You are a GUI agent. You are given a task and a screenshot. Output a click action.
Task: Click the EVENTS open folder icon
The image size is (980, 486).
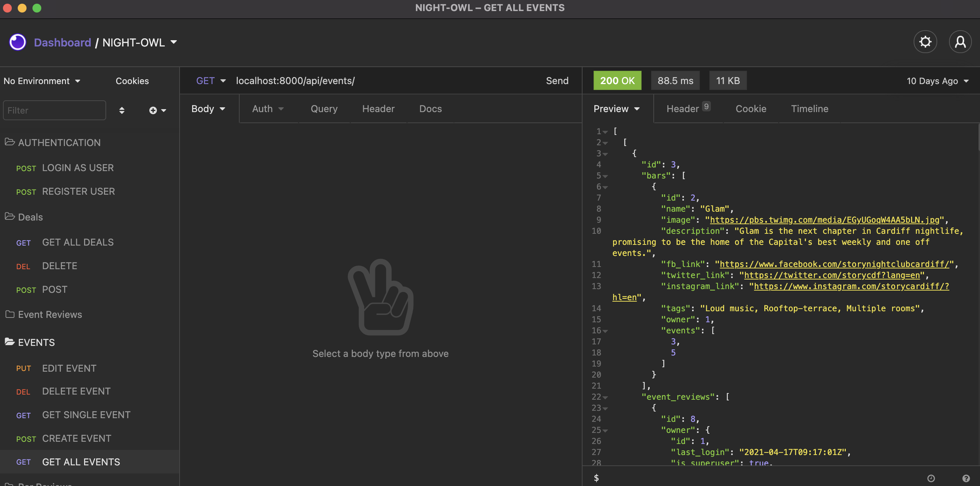[x=10, y=342]
